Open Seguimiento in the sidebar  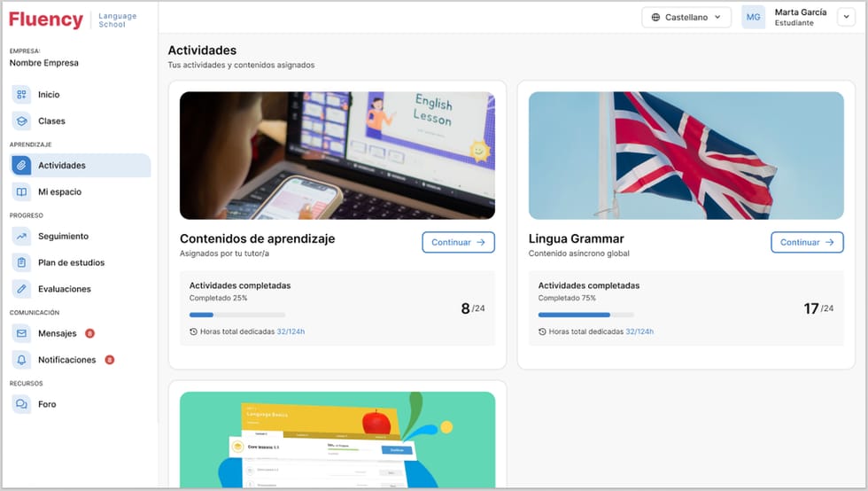[81, 236]
